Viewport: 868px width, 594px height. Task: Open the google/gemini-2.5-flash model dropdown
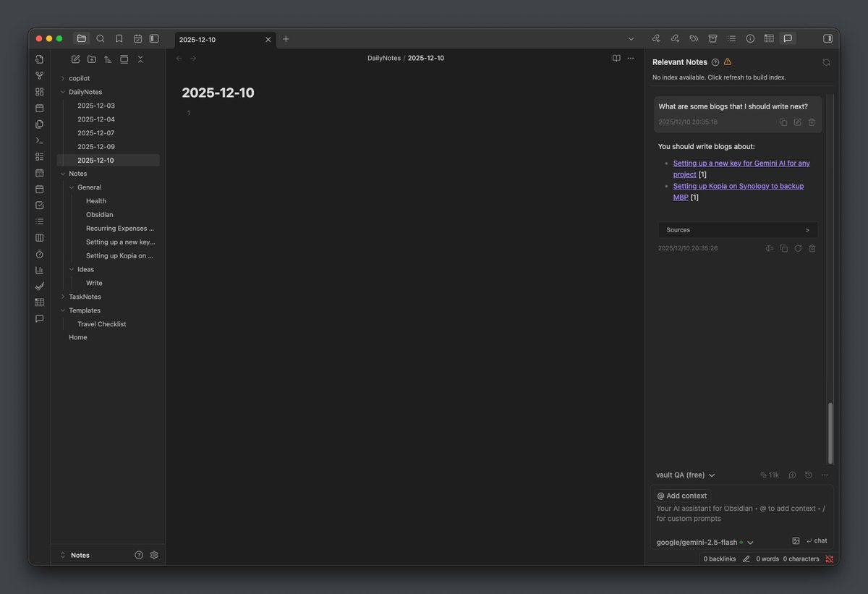705,543
